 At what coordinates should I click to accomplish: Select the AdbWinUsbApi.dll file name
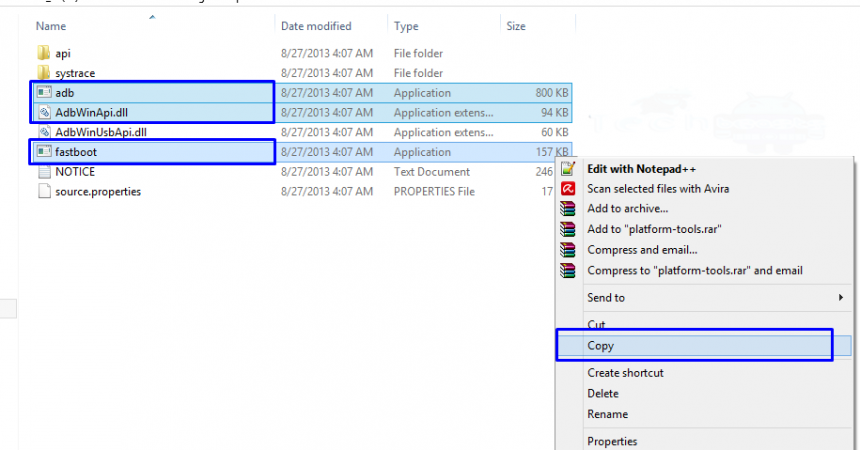101,132
